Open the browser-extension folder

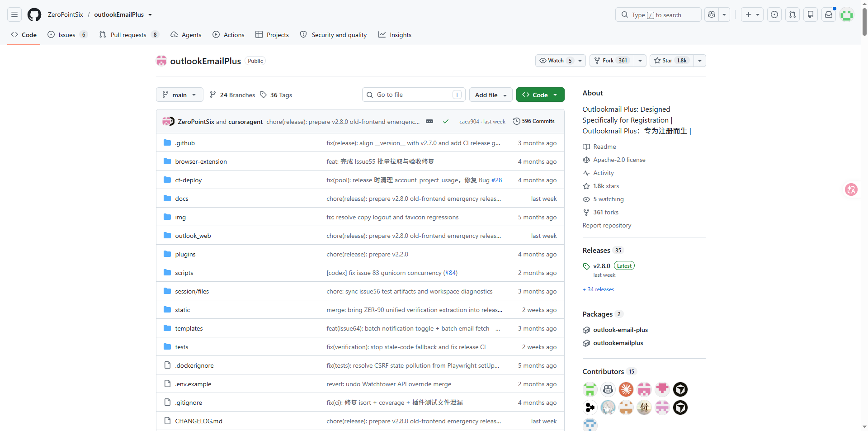(x=201, y=161)
